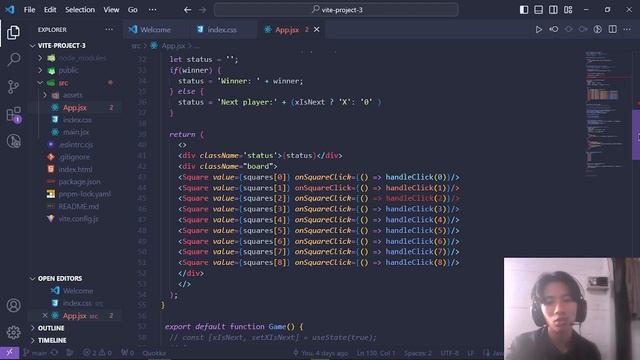This screenshot has width=640, height=360.
Task: Open the Go menu
Action: [133, 10]
